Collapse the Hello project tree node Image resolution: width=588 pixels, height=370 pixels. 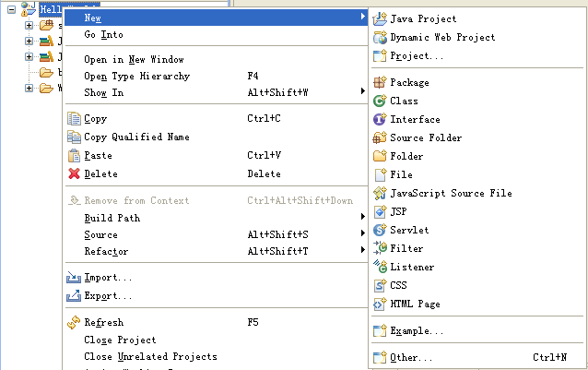[x=12, y=9]
